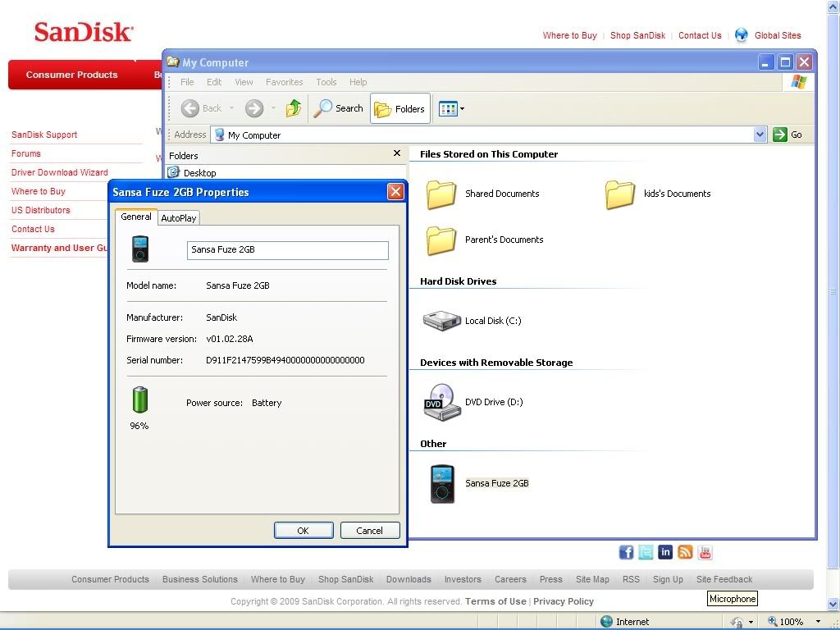The width and height of the screenshot is (840, 630).
Task: Open the Tools menu
Action: 326,82
